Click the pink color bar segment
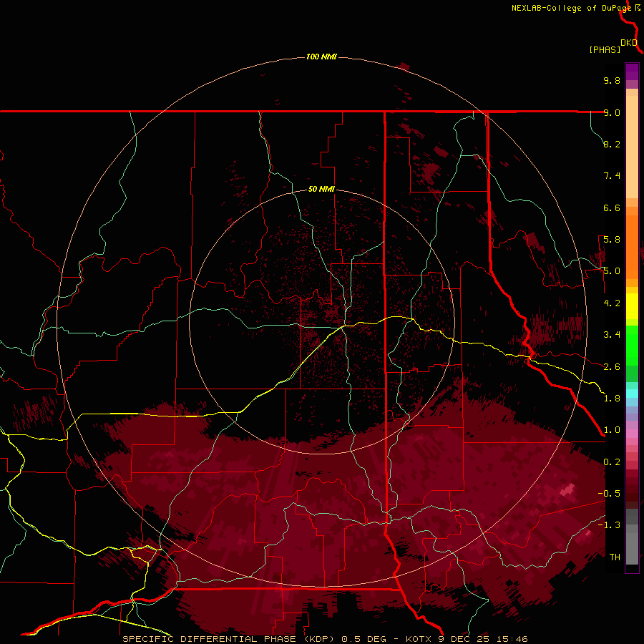Image resolution: width=644 pixels, height=644 pixels. pos(632,434)
